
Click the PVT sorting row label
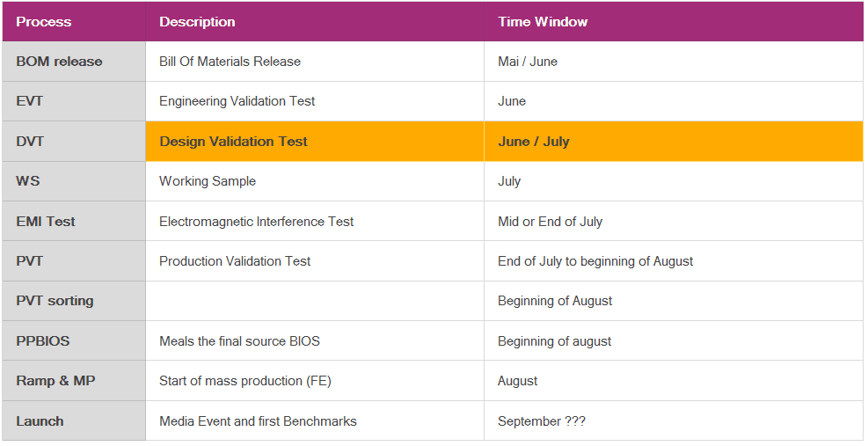[x=55, y=301]
